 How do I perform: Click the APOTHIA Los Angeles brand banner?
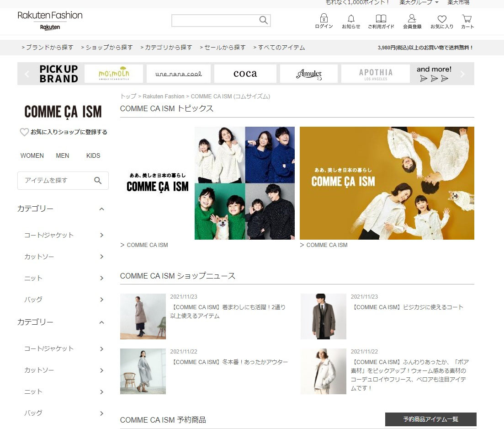coord(376,74)
